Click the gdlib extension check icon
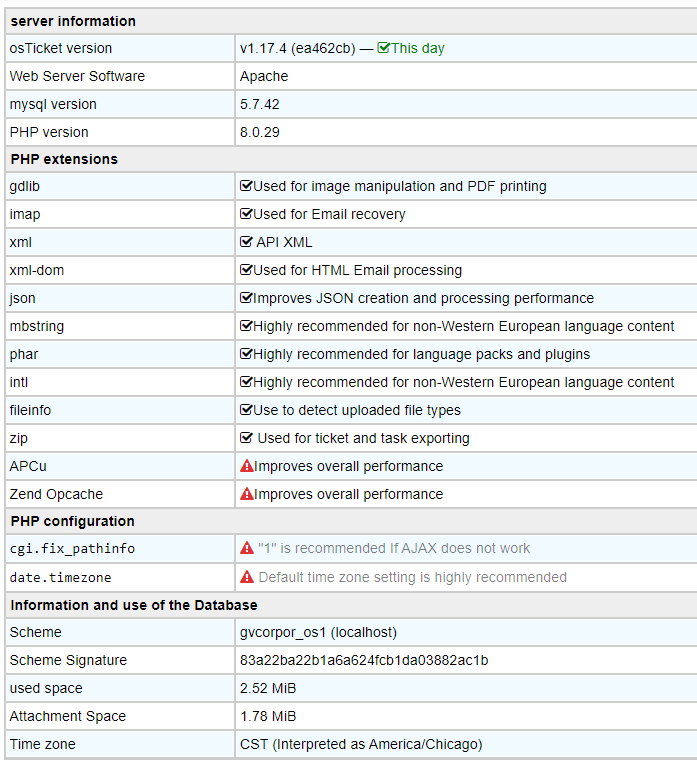Viewport: 697px width, 768px height. point(246,186)
